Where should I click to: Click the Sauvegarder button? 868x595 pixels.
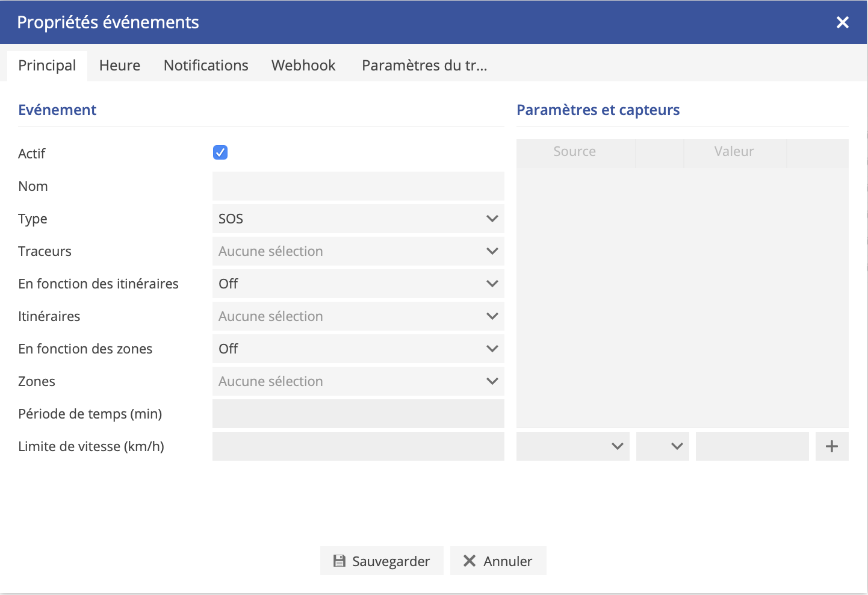pyautogui.click(x=382, y=561)
